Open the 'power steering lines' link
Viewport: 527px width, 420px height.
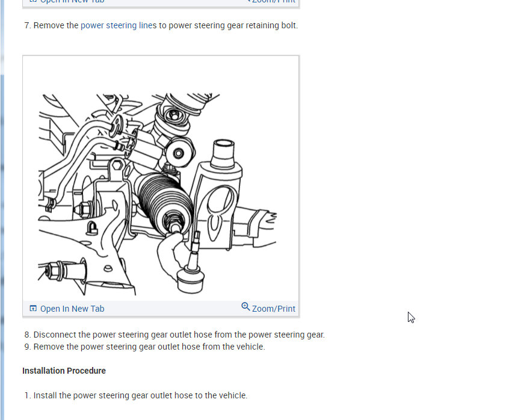pyautogui.click(x=119, y=25)
